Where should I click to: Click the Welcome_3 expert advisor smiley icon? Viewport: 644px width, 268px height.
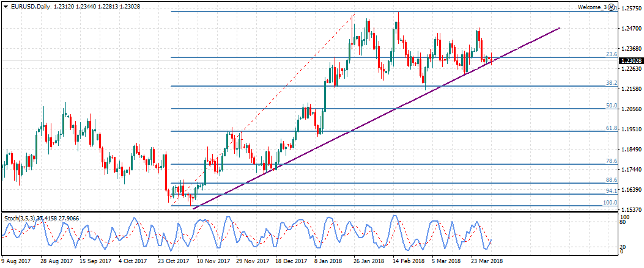click(x=612, y=7)
